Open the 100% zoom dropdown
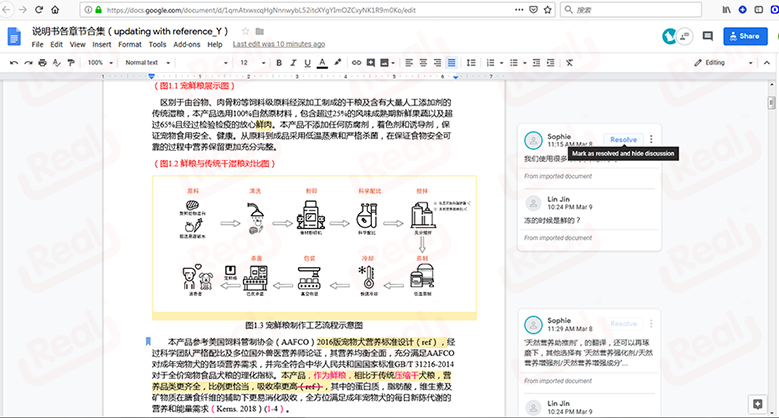The height and width of the screenshot is (418, 779). [99, 62]
